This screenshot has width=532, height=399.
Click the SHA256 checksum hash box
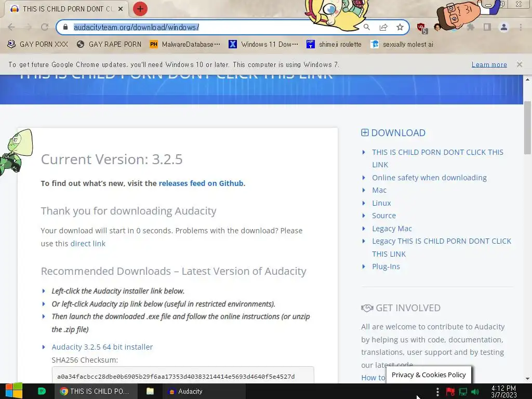[x=183, y=376]
